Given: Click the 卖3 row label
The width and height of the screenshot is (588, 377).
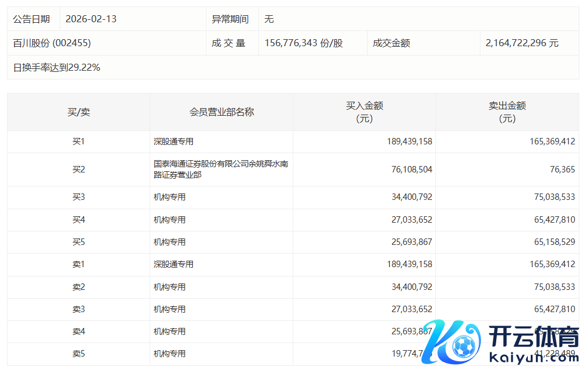Looking at the screenshot, I should [78, 309].
